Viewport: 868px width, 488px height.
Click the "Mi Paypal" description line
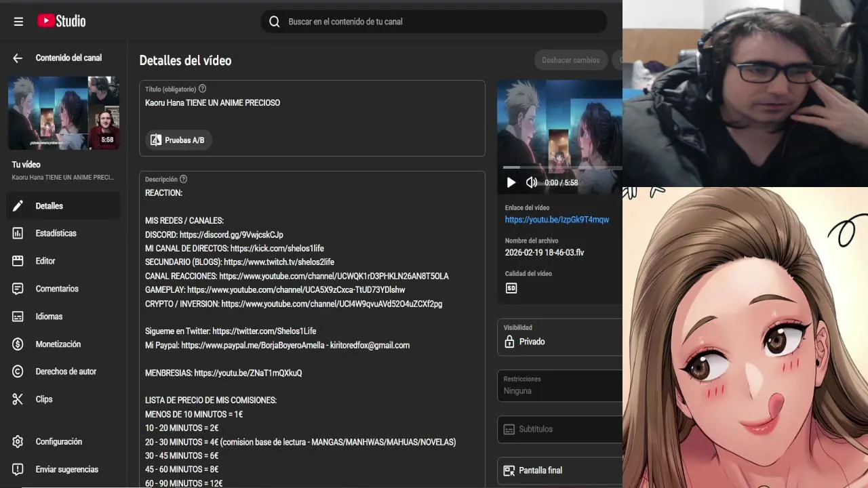tap(277, 346)
